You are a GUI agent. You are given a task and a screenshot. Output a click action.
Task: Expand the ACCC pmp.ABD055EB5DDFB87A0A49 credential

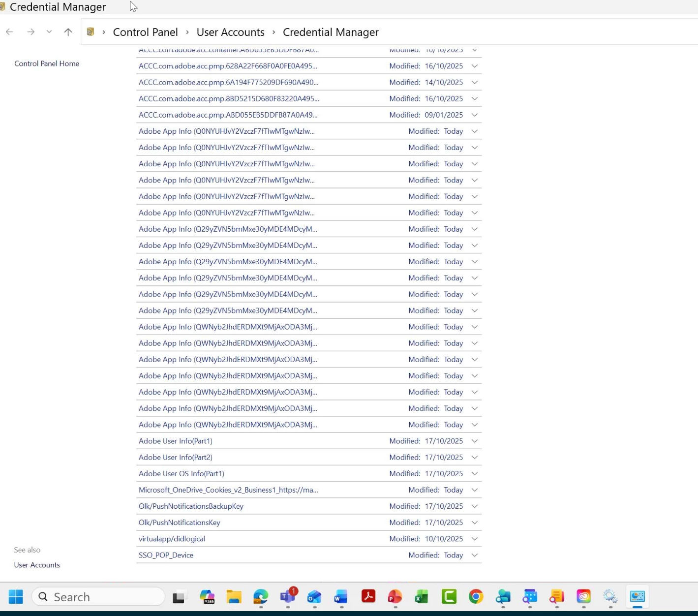475,115
